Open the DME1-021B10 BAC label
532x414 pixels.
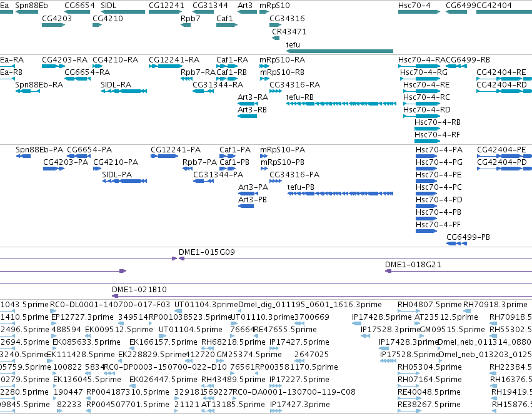[x=139, y=290]
